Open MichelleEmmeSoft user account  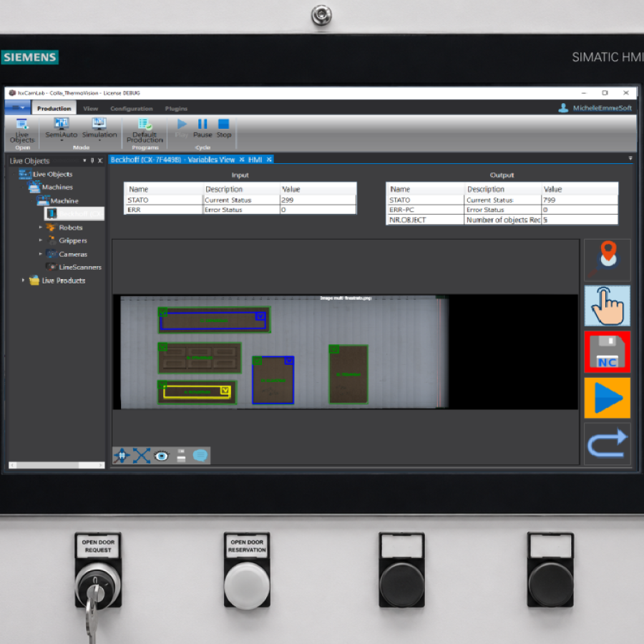(x=595, y=108)
